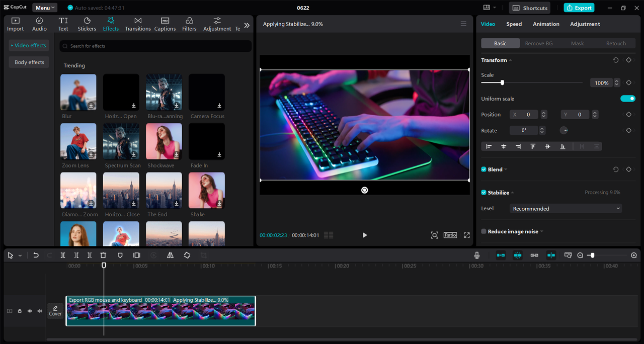Open the Filters panel
644x344 pixels.
(x=189, y=24)
